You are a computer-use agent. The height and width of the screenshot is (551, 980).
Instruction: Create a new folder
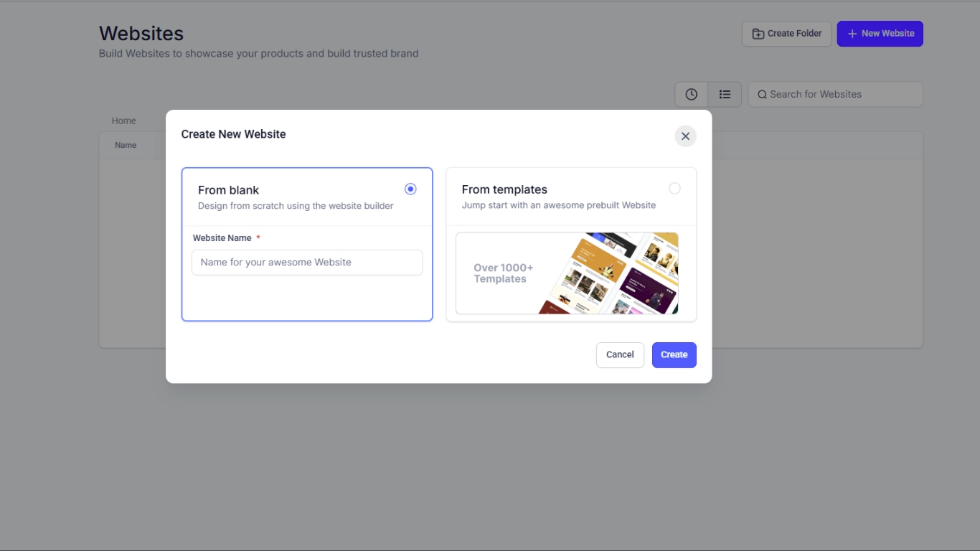coord(786,33)
